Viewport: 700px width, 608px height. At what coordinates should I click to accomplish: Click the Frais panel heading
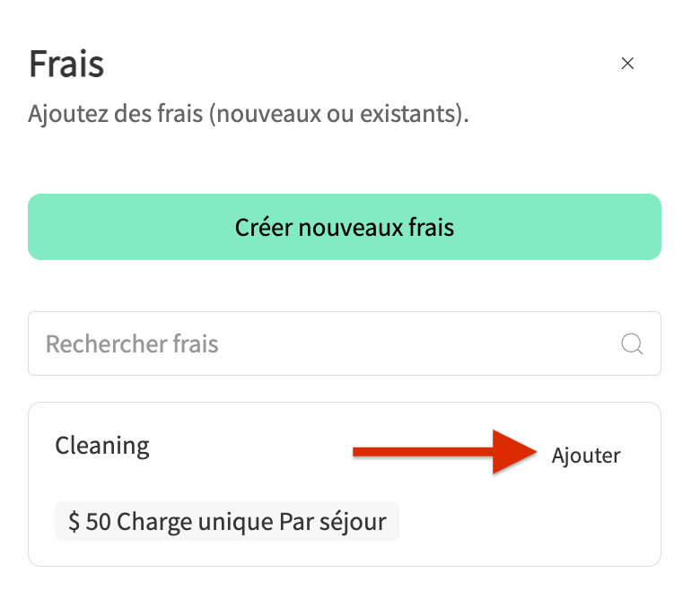(x=66, y=64)
